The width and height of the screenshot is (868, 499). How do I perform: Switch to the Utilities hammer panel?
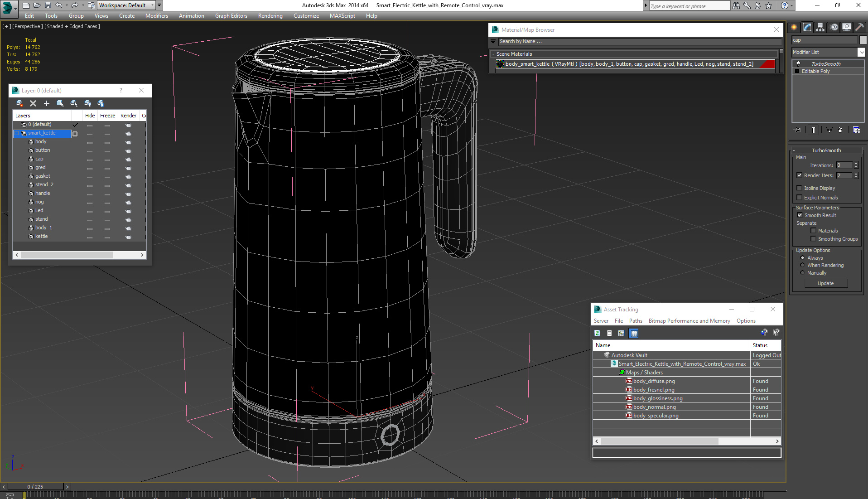[859, 27]
